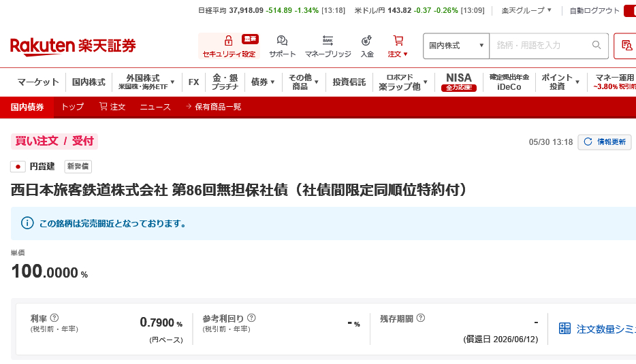Click the 利率 help question icon
Image resolution: width=636 pixels, height=364 pixels.
54,318
